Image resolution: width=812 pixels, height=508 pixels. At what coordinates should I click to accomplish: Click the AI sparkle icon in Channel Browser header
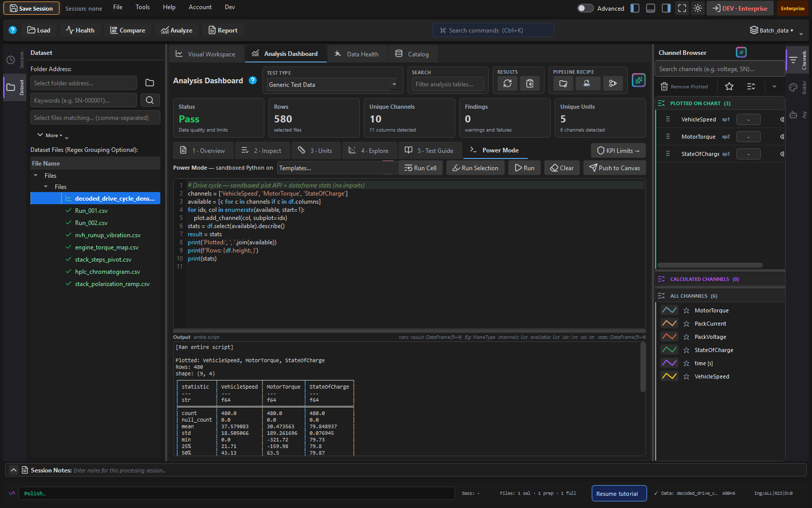pyautogui.click(x=741, y=52)
